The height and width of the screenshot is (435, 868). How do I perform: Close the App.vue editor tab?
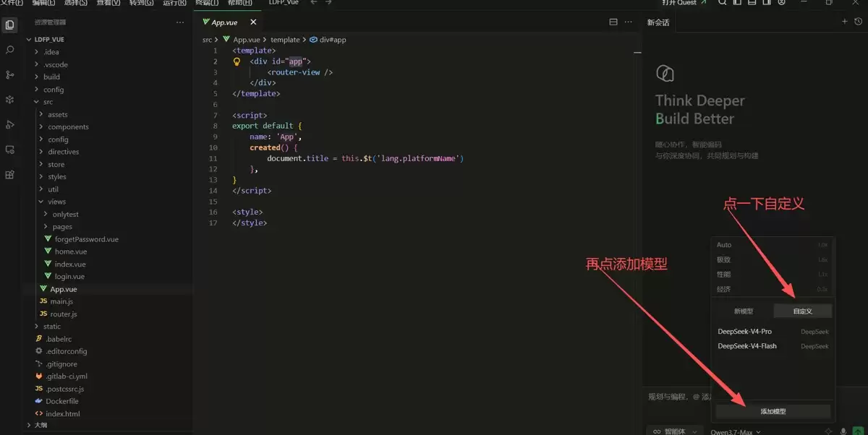(x=253, y=22)
